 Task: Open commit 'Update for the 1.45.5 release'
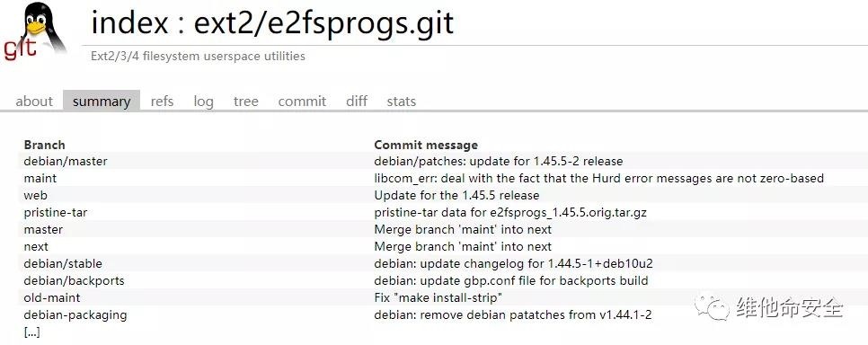pyautogui.click(x=456, y=196)
